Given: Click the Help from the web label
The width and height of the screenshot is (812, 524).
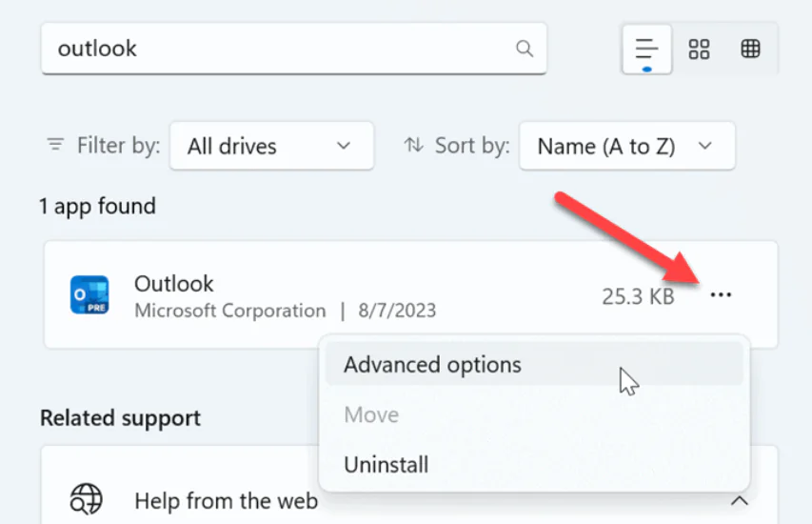Looking at the screenshot, I should (x=226, y=500).
